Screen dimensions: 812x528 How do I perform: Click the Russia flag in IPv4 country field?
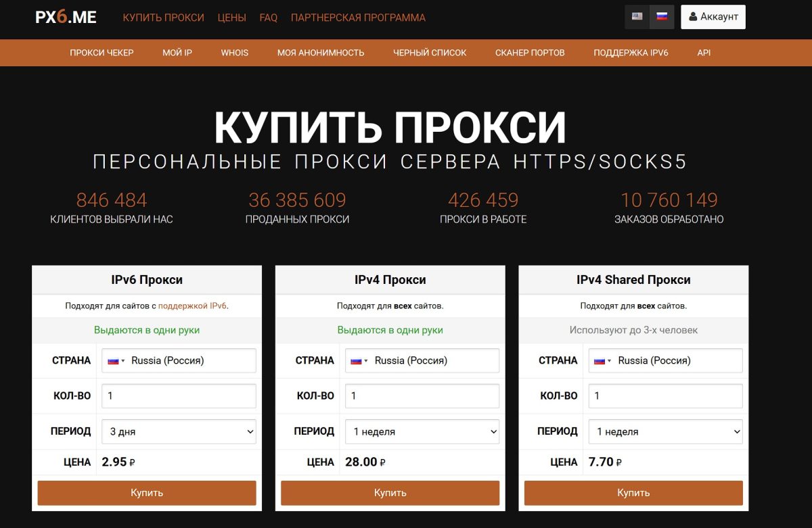[x=357, y=361]
